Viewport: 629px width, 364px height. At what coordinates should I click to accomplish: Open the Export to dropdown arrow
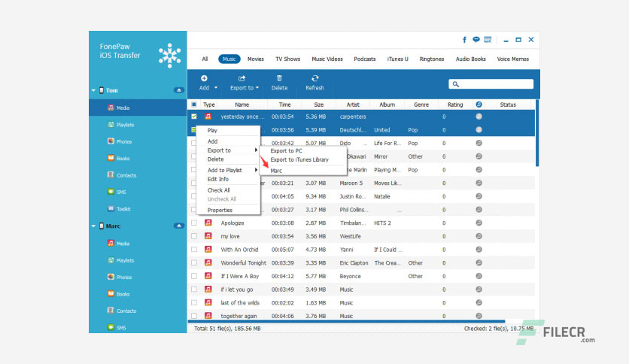pyautogui.click(x=257, y=88)
